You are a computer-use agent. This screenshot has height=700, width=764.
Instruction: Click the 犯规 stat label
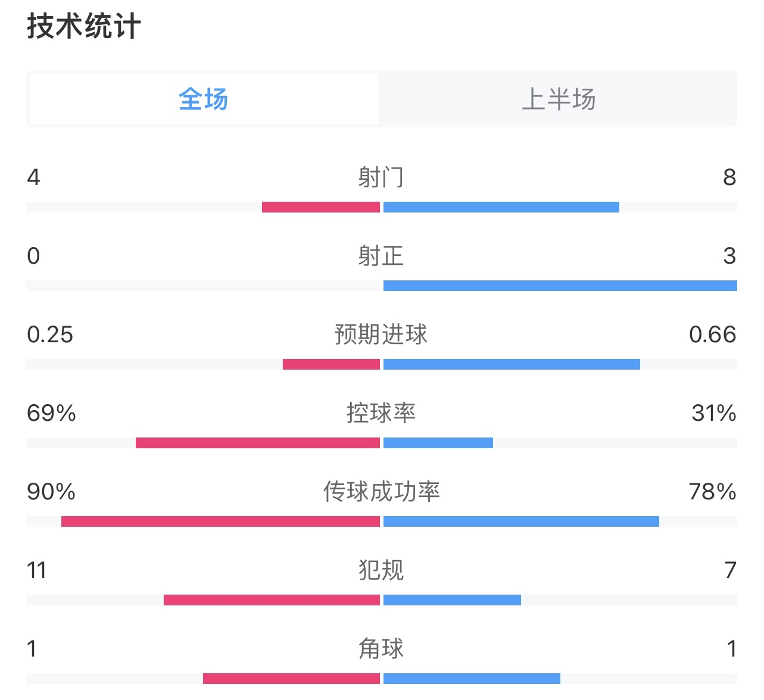[381, 570]
